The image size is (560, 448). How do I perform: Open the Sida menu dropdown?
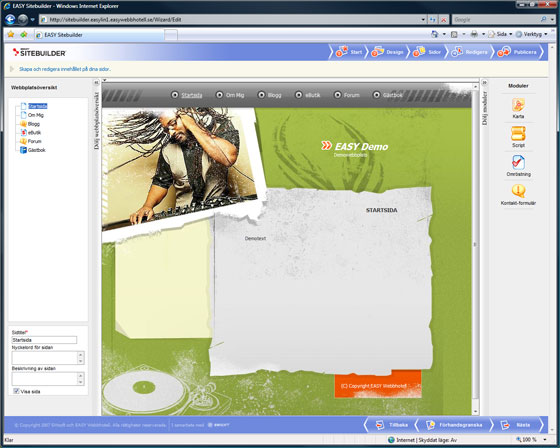tap(500, 34)
